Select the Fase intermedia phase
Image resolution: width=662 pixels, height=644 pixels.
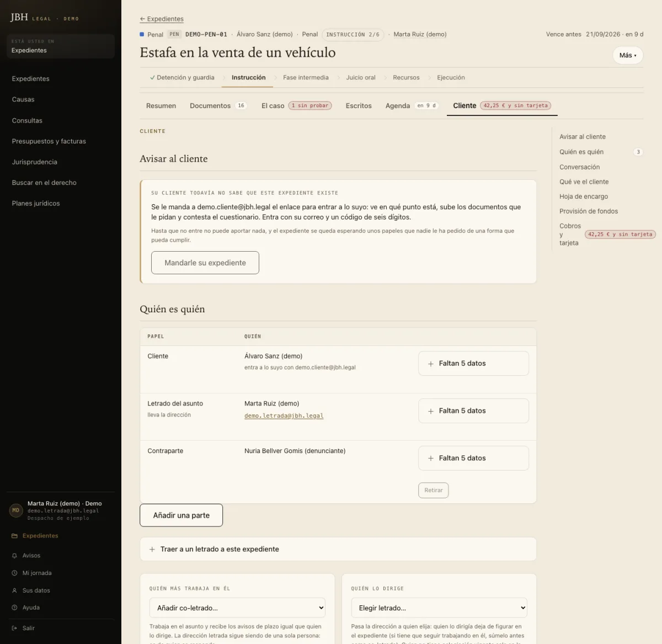click(306, 78)
